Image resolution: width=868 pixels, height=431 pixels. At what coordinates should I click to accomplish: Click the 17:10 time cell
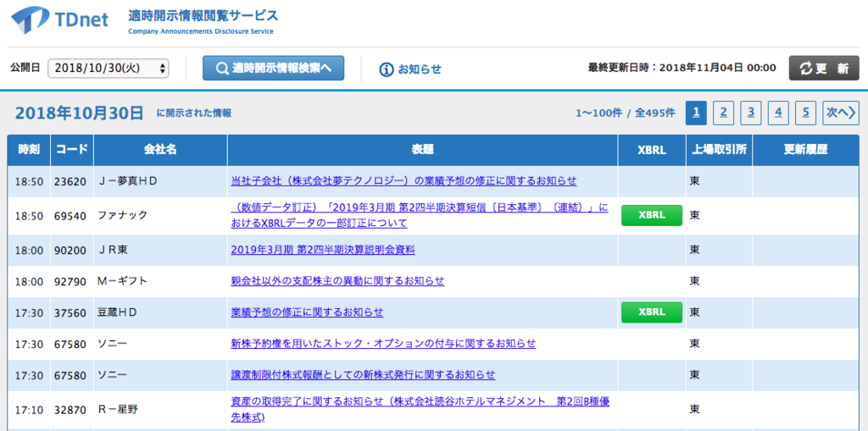[x=29, y=410]
